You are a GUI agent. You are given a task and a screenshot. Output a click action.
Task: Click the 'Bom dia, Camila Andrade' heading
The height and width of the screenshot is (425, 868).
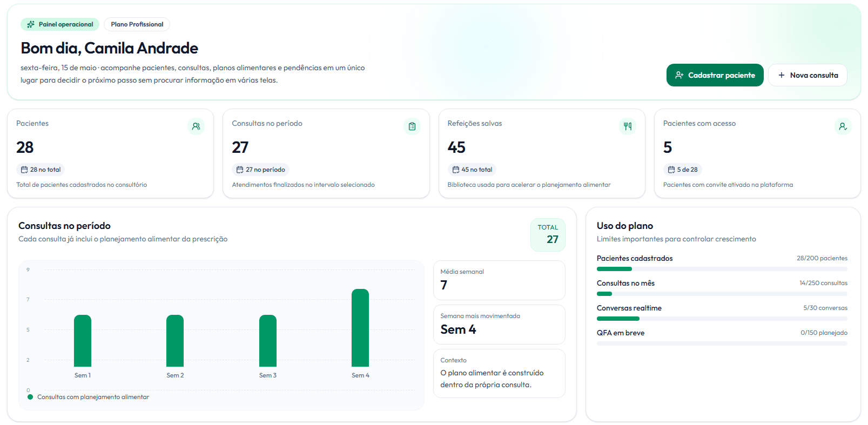tap(109, 48)
